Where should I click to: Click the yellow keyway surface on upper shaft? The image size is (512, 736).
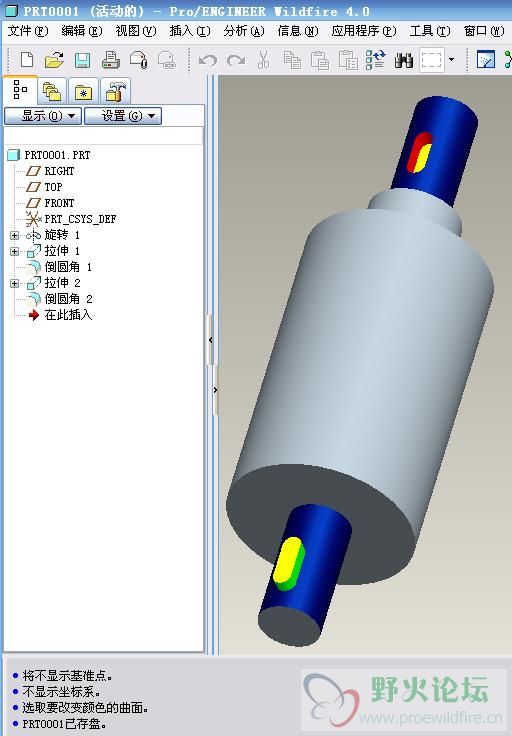[x=423, y=158]
